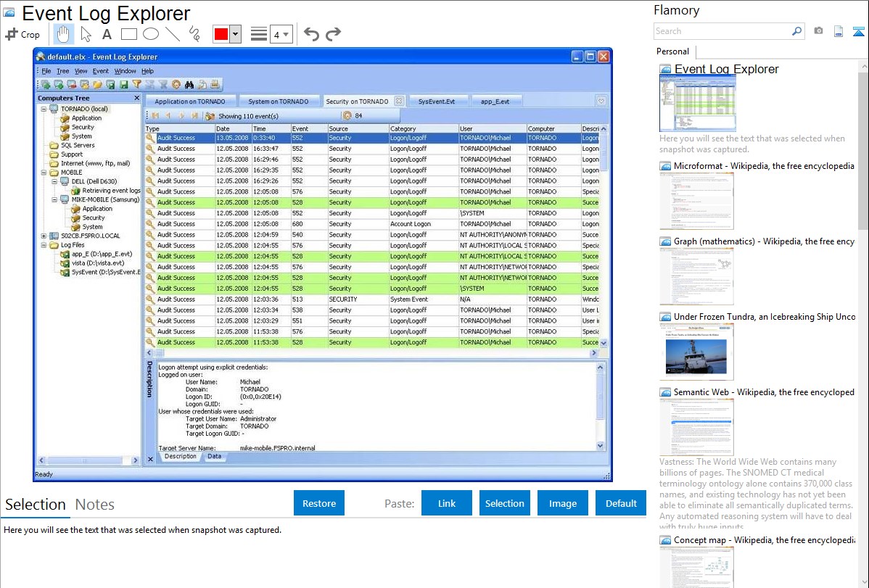
Task: Collapse the DELL (Dell D630) node
Action: (x=54, y=181)
